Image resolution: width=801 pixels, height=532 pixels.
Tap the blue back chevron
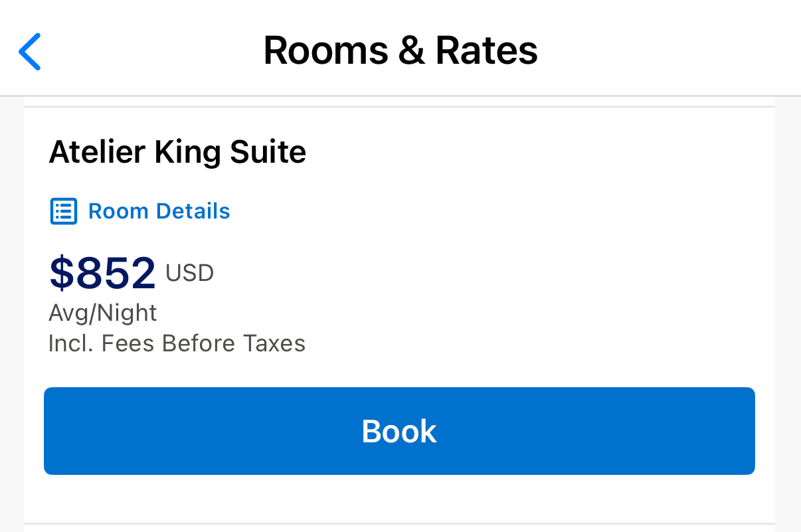click(x=30, y=51)
